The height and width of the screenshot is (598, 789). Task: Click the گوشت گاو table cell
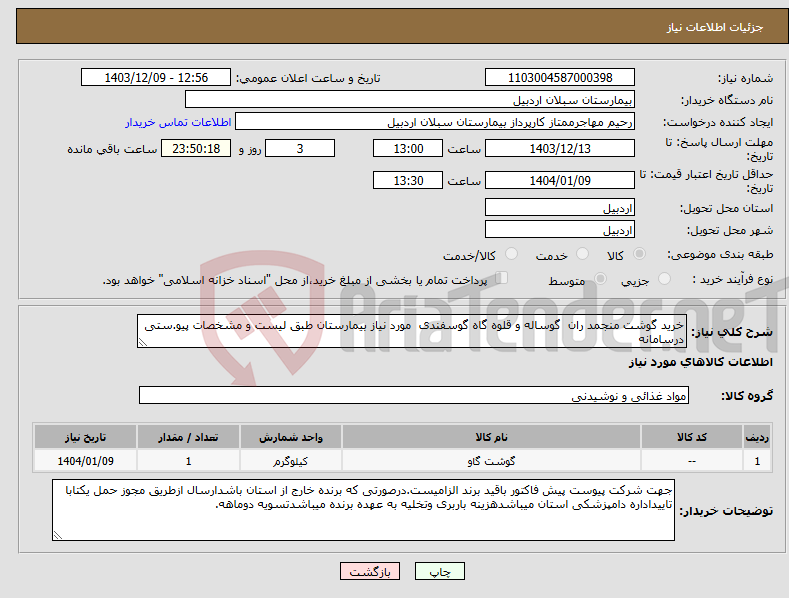(x=491, y=461)
